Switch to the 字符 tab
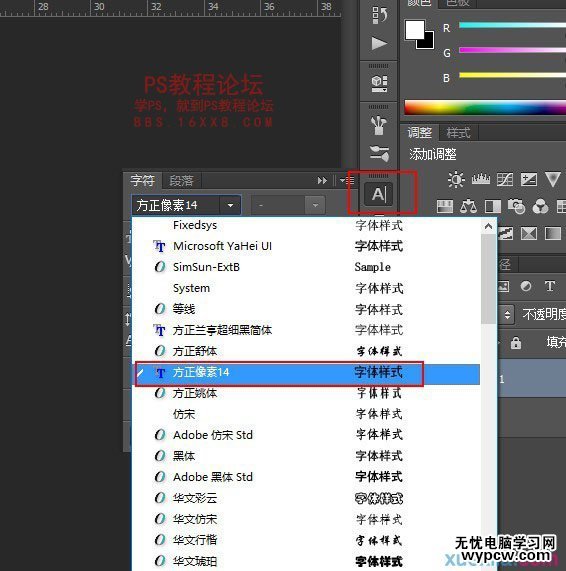Viewport: 566px width, 571px height. pos(142,180)
